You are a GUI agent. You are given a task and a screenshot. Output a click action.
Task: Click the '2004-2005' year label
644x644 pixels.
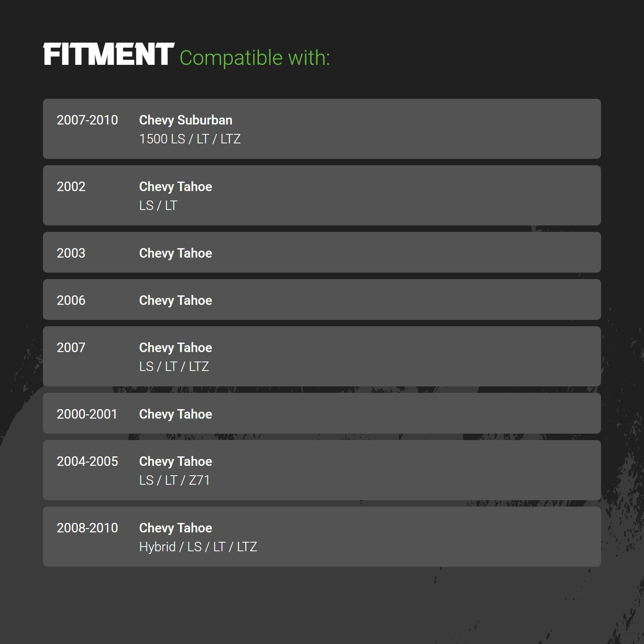click(x=87, y=462)
